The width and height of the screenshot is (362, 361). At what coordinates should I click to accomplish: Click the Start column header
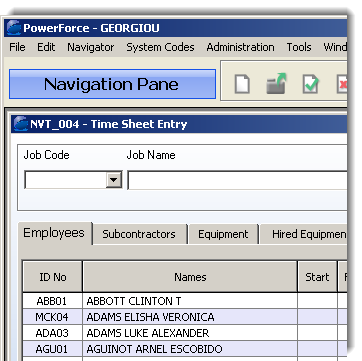point(317,277)
